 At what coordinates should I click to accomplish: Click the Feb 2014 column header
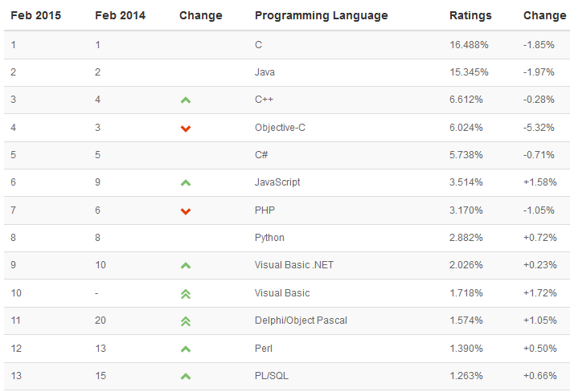click(121, 15)
